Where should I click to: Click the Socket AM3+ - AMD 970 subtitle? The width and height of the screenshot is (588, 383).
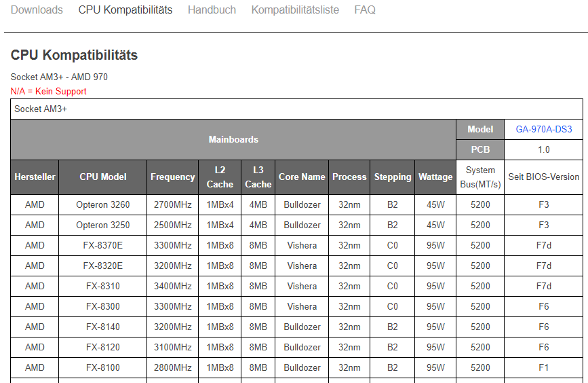pos(59,77)
